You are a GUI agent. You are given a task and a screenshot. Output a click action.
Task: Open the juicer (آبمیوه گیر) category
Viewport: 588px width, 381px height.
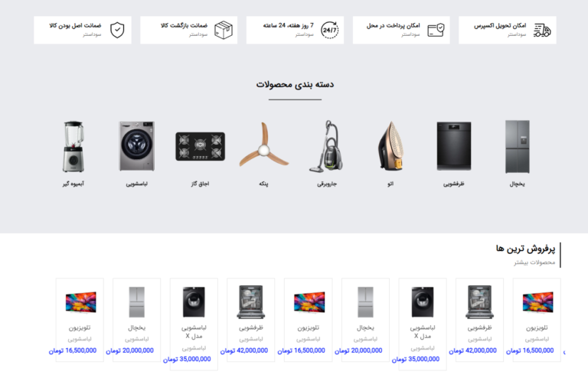73,146
